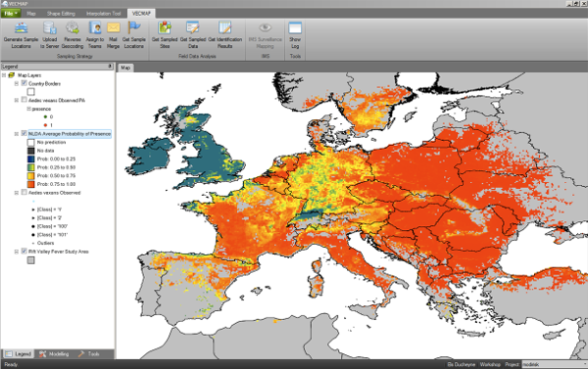Open the Reverse Geocoding tool
Viewport: 588px width, 369px height.
point(72,35)
